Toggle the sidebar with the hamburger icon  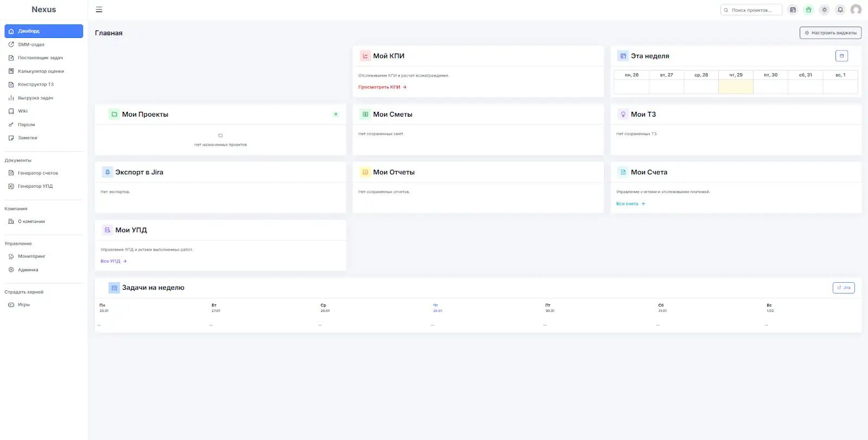point(99,10)
